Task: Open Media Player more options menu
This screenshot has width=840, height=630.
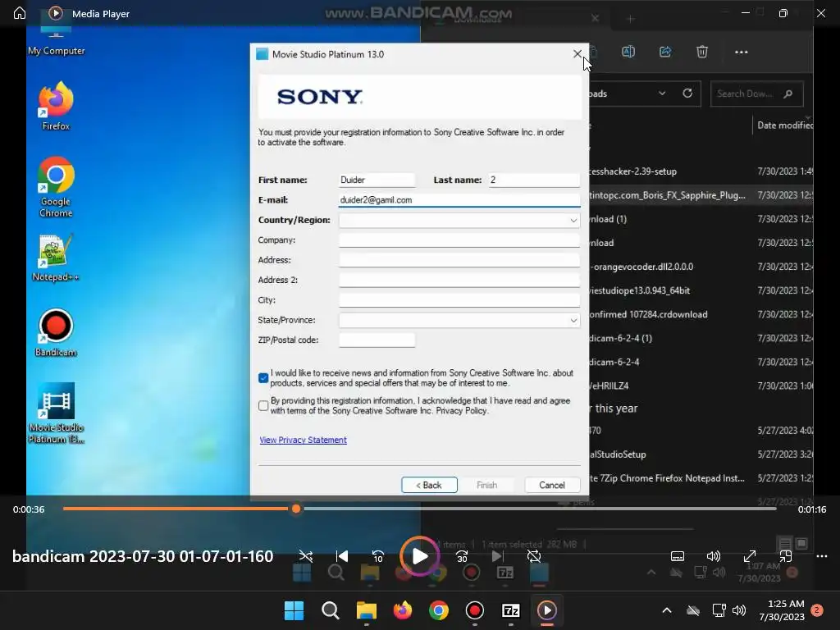Action: (822, 556)
